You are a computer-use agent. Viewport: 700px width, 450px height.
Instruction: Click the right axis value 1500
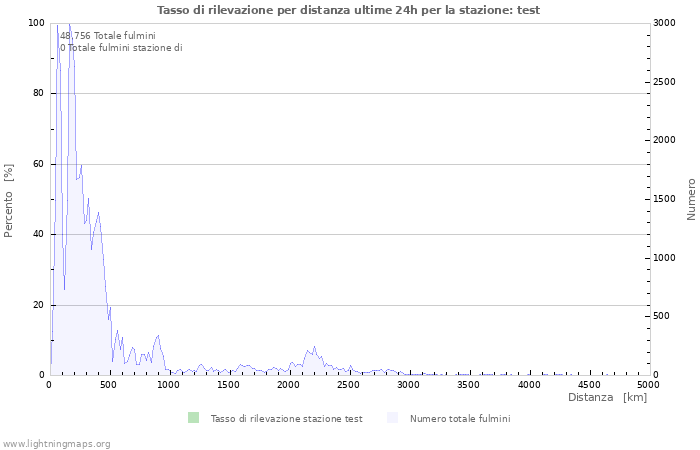[665, 199]
